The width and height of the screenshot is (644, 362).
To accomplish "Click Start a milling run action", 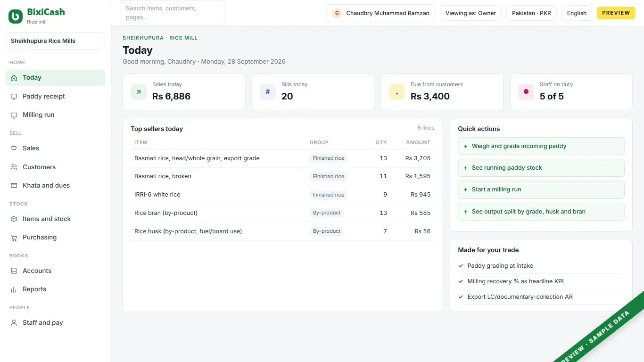I will 541,189.
